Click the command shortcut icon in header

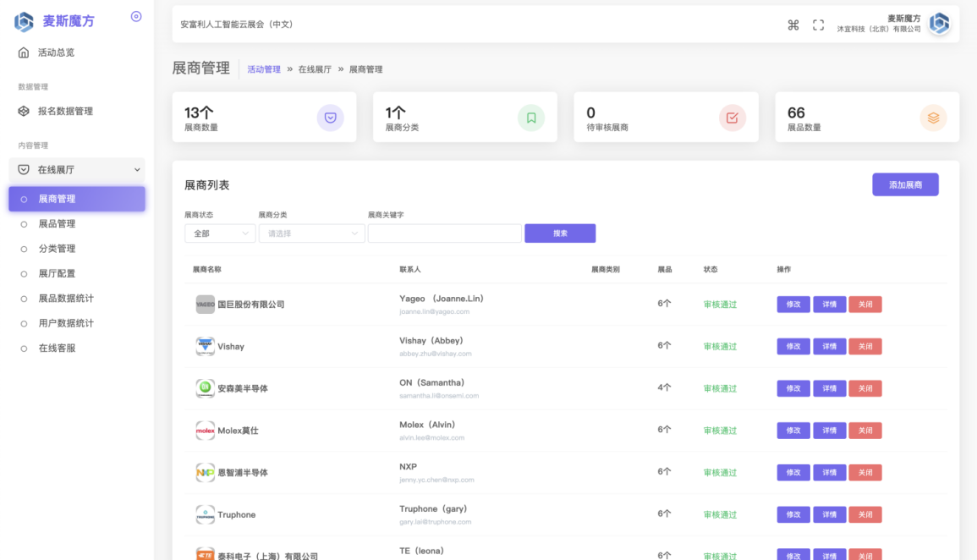pos(793,25)
